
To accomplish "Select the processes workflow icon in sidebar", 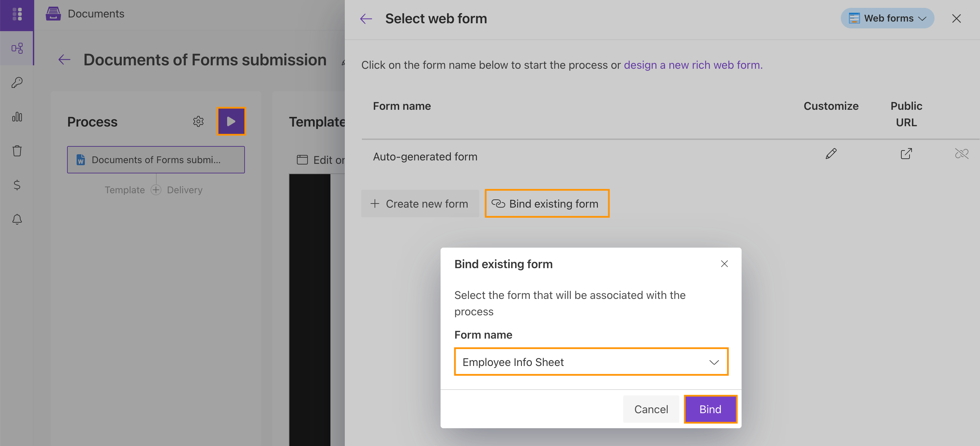I will click(x=17, y=48).
